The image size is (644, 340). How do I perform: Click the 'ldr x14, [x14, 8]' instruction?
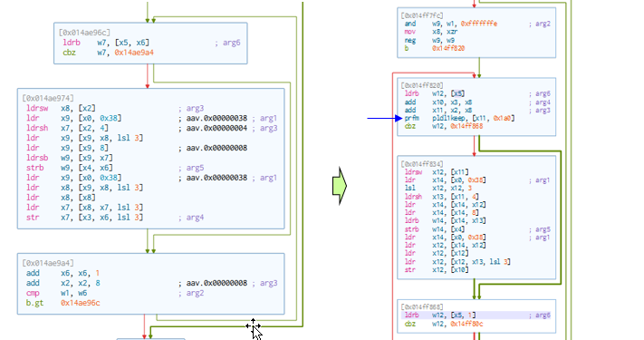coord(441,212)
